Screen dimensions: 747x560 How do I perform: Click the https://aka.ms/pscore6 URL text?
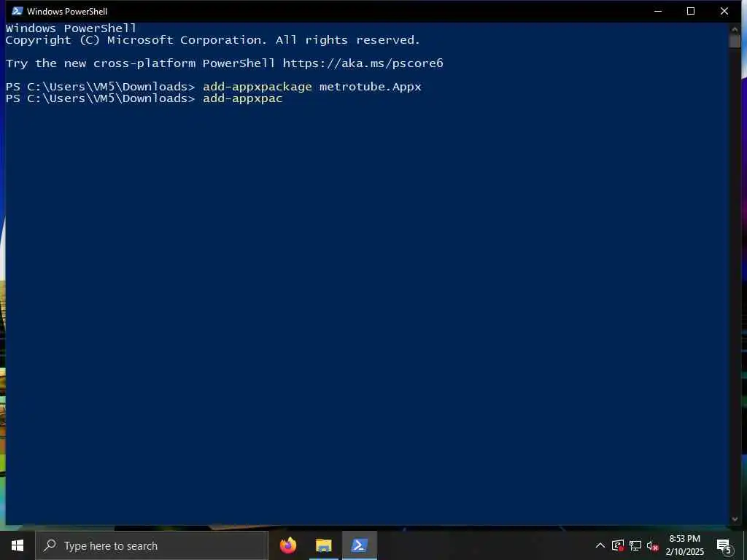pyautogui.click(x=363, y=63)
